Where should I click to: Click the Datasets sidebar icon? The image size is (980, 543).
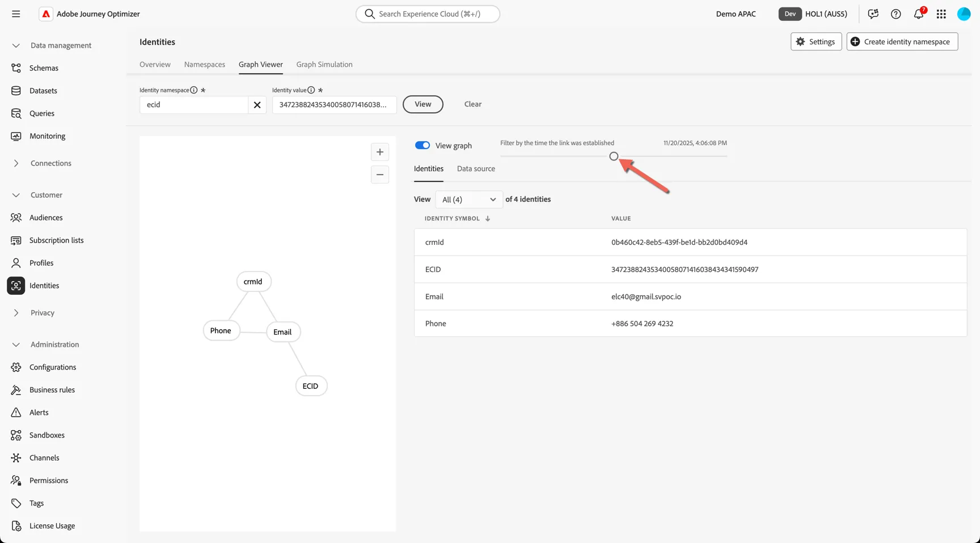[16, 91]
